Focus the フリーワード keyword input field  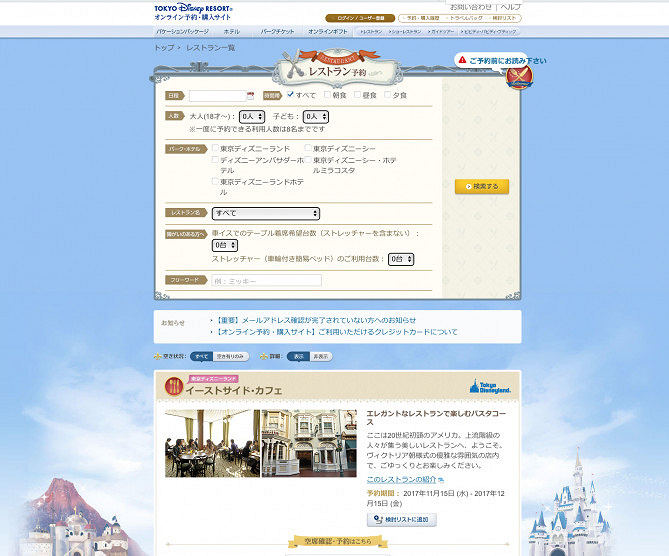[266, 281]
